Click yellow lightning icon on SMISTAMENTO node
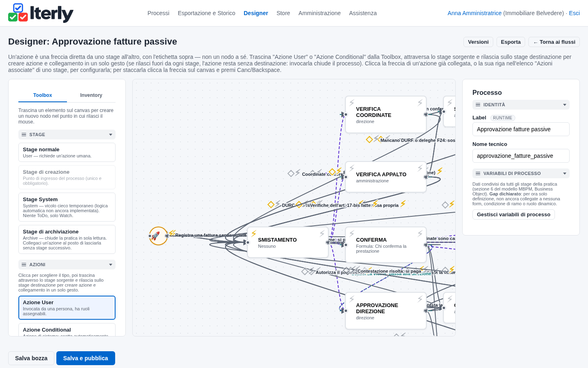The image size is (588, 368). tap(254, 233)
